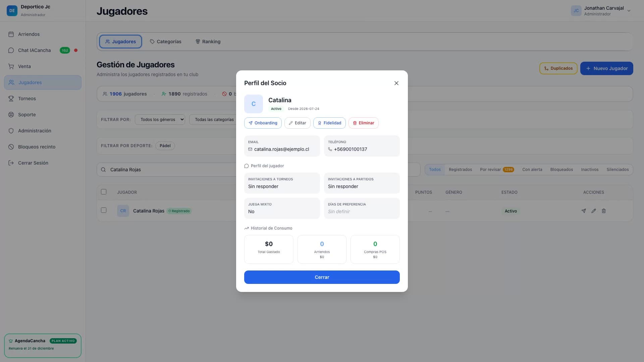Select the Inactivos filter
Screen dimensions: 644x362
(590, 170)
